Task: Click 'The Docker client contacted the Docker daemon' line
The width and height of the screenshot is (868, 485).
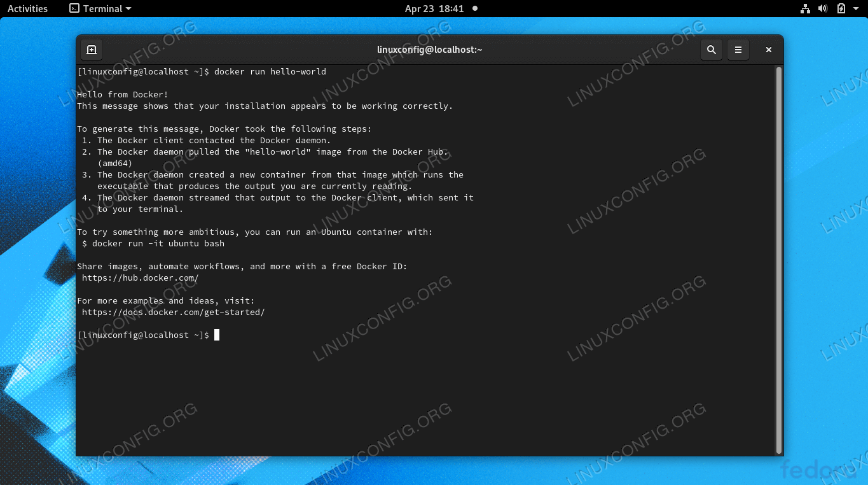Action: [207, 141]
